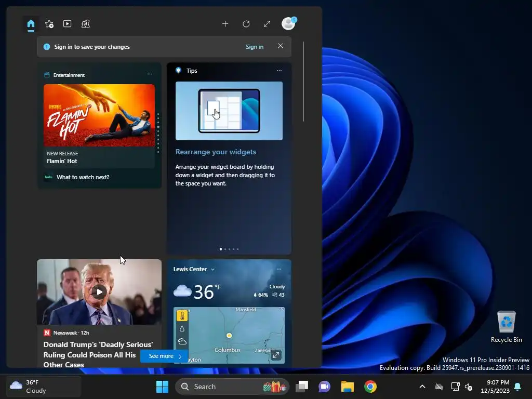Open the profile avatar settings
This screenshot has width=532, height=399.
point(289,24)
